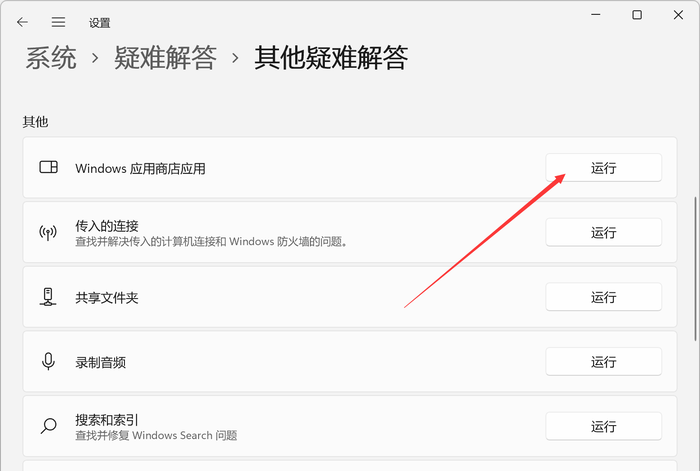
Task: Click the 其他疑难解答 page heading
Action: [331, 58]
